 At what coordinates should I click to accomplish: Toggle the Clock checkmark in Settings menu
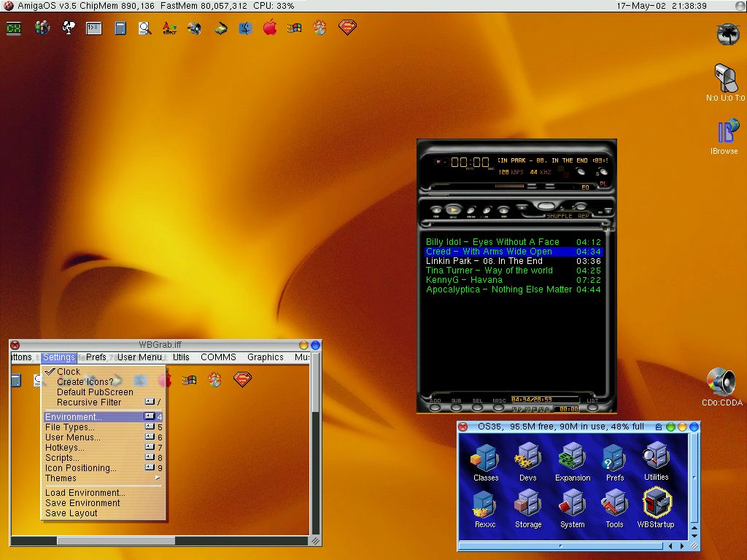click(x=69, y=371)
